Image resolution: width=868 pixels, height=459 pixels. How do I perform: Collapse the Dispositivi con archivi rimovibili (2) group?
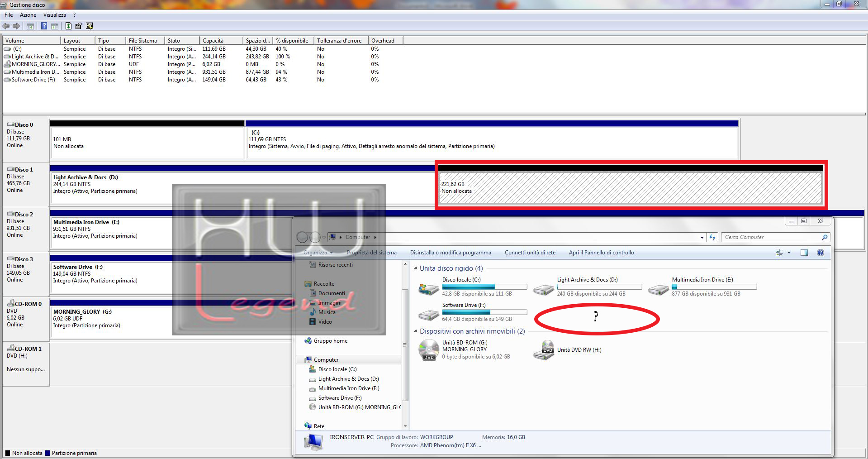(416, 331)
